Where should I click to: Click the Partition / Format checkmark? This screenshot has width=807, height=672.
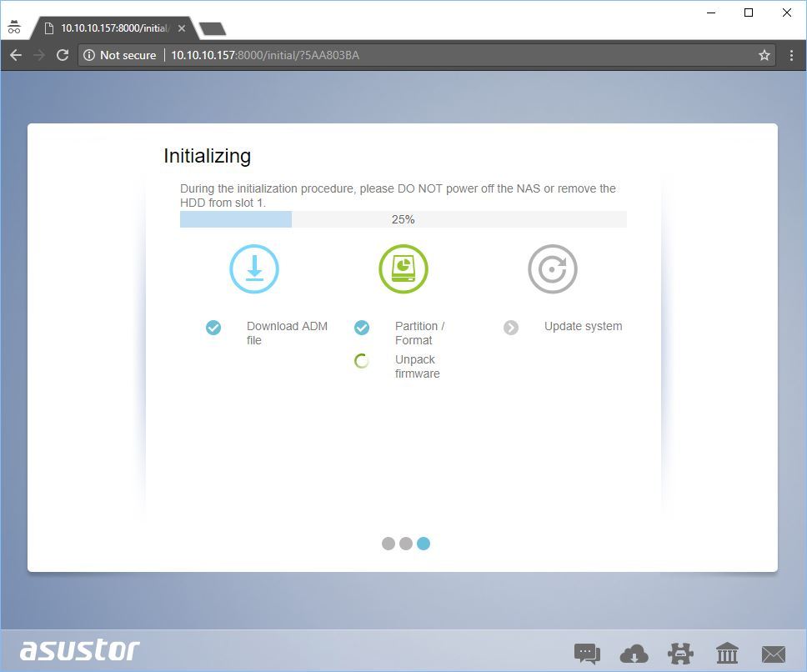(x=362, y=328)
